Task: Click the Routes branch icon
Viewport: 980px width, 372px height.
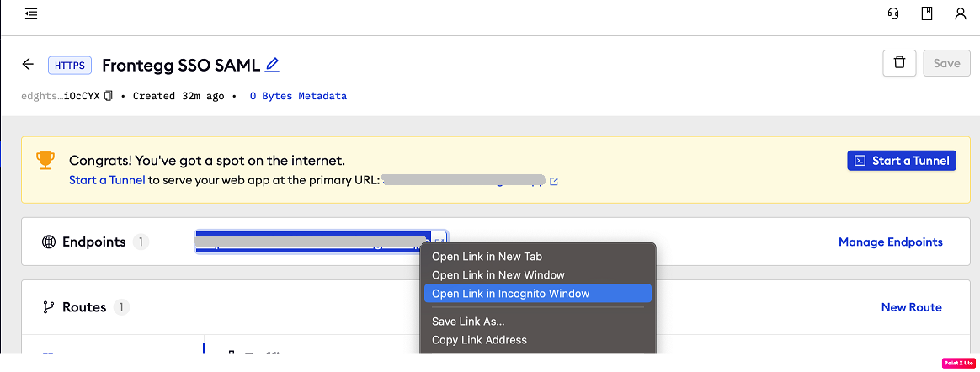Action: pyautogui.click(x=49, y=307)
